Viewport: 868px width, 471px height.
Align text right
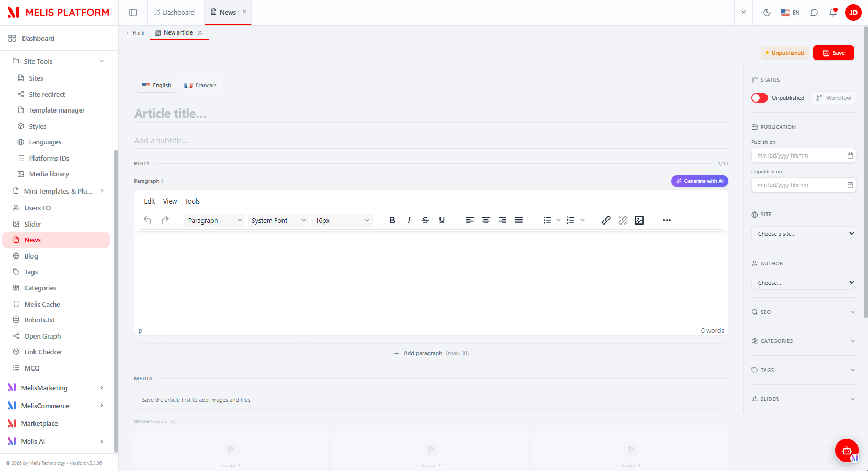(x=503, y=220)
